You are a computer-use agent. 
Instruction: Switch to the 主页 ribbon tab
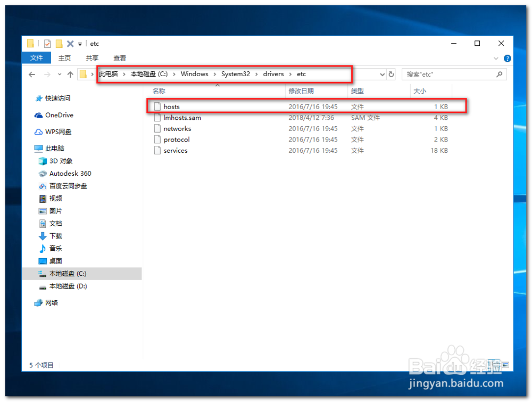pyautogui.click(x=64, y=58)
